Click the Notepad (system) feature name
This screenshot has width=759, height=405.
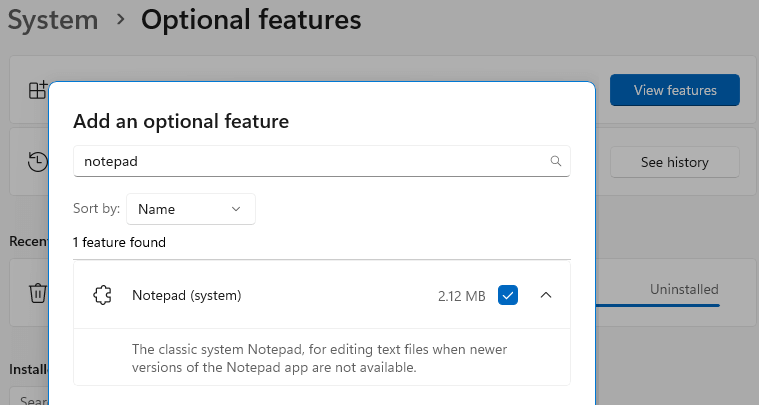click(x=186, y=295)
